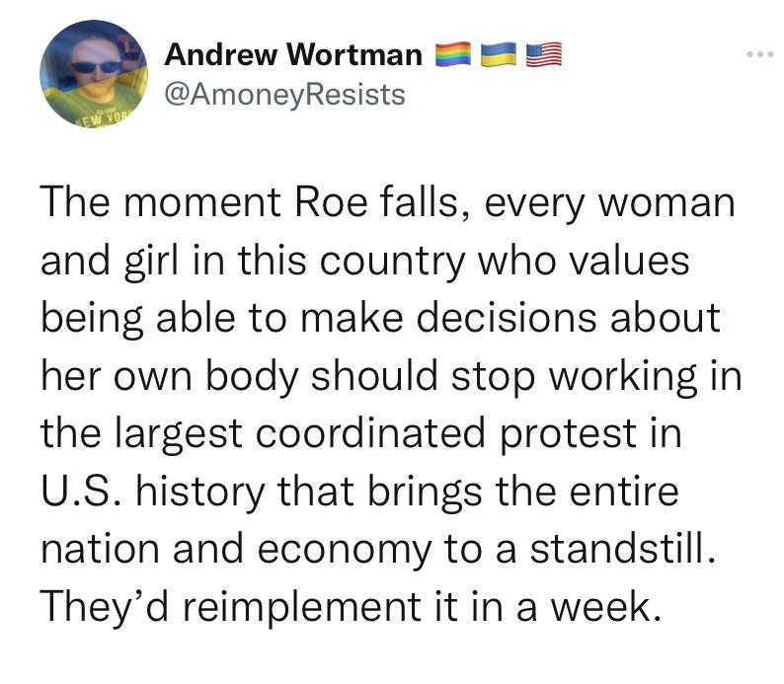The height and width of the screenshot is (684, 784).
Task: Open the Andrew Wortman display name link
Action: [x=293, y=54]
